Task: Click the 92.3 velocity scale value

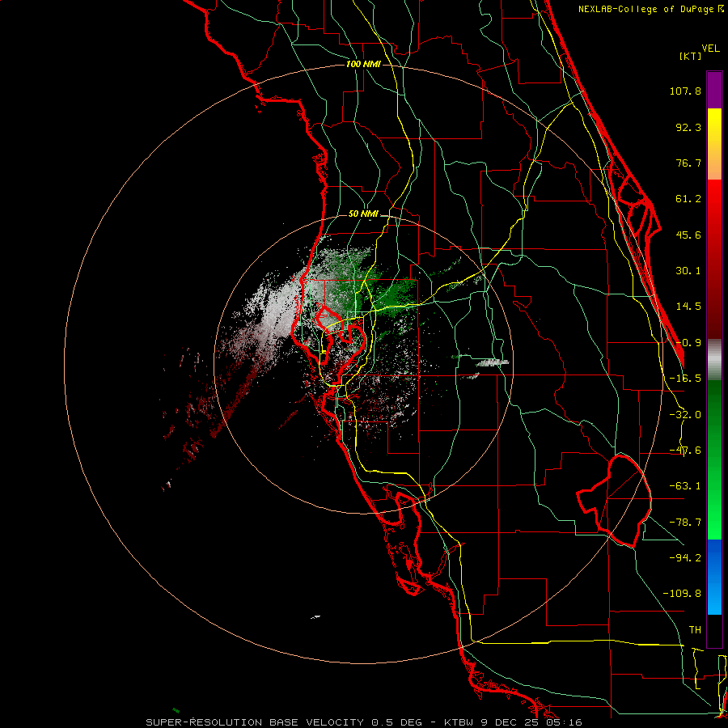Action: 688,127
